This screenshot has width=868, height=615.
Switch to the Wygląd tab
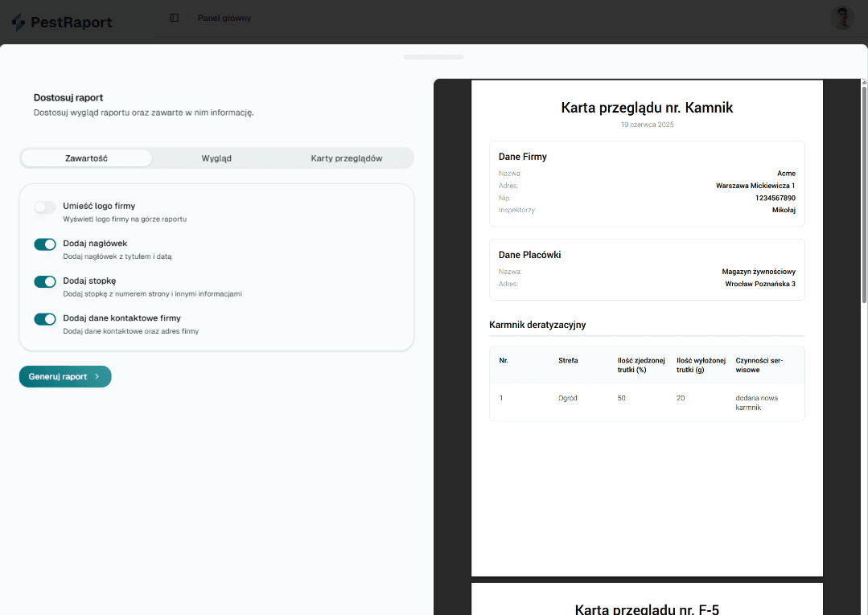216,158
